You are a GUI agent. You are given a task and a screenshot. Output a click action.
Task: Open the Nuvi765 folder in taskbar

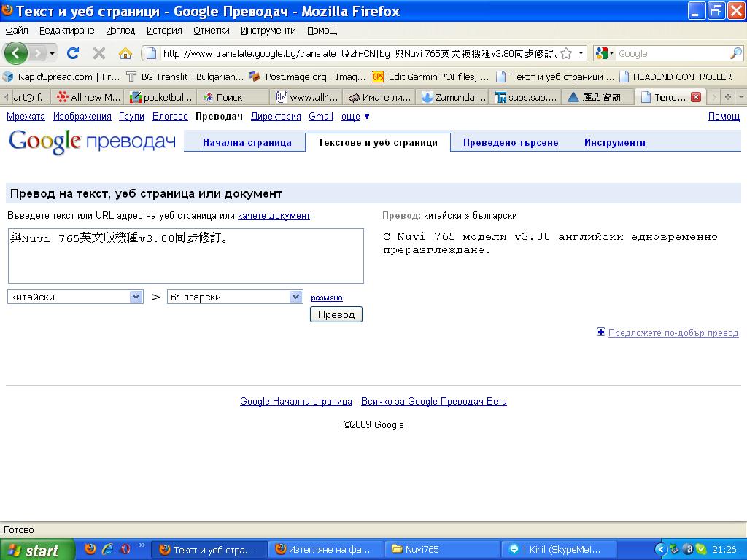point(443,550)
